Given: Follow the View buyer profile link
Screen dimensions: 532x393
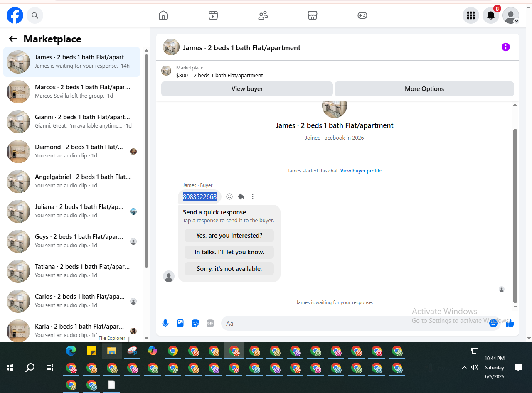Looking at the screenshot, I should 361,171.
